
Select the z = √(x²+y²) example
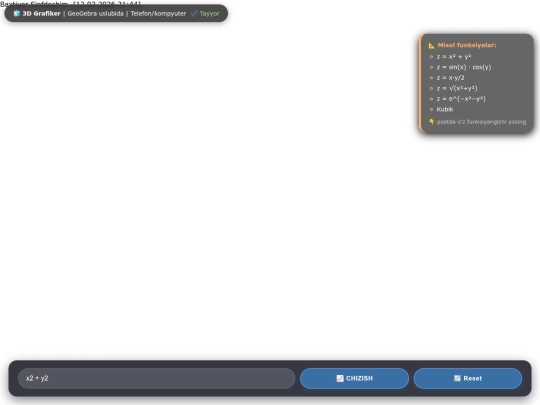coord(457,88)
